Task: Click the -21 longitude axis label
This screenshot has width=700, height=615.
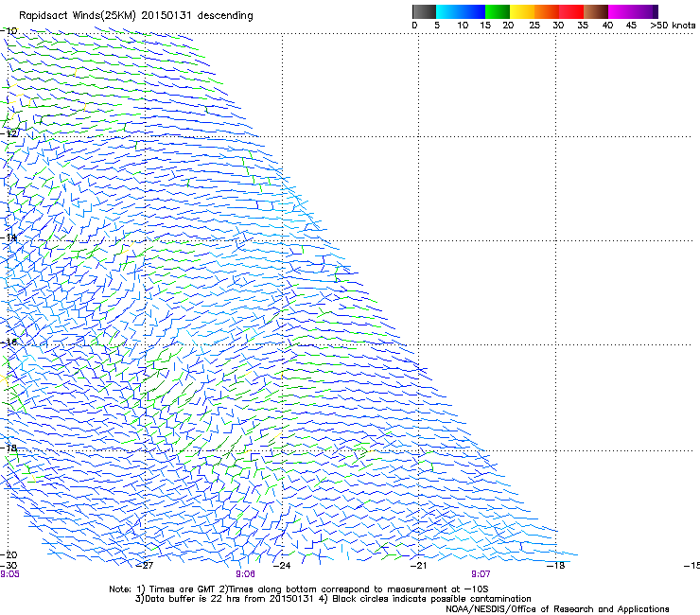Action: (418, 566)
